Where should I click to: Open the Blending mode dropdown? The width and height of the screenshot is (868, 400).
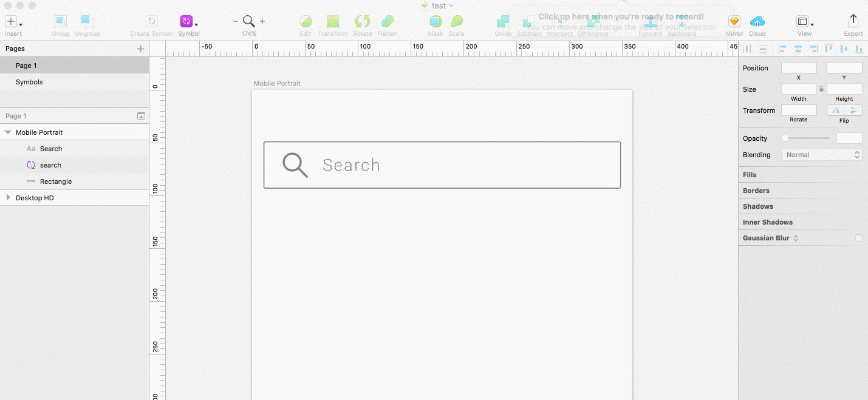coord(822,155)
